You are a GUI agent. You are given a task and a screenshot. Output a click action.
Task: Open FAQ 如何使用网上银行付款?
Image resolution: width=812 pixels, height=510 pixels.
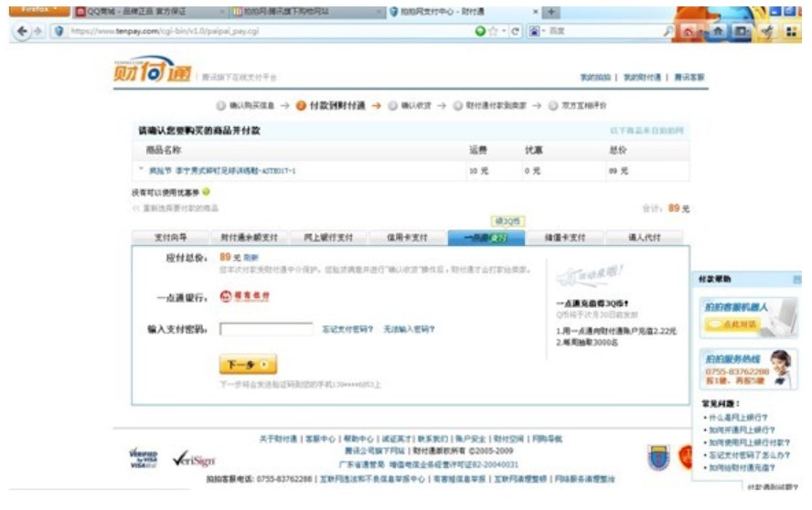749,442
